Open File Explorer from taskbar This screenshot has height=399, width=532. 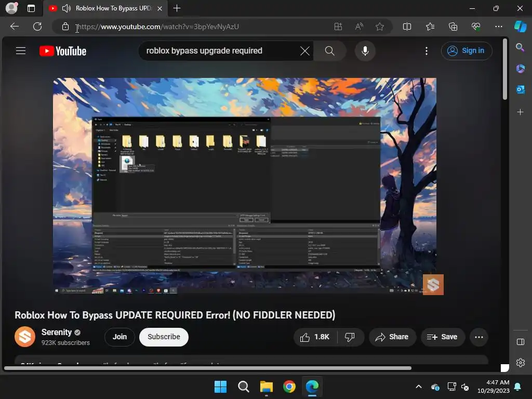pos(267,387)
